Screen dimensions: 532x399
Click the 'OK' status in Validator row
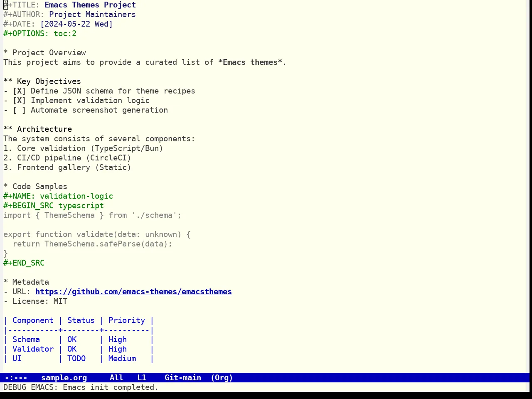[x=72, y=349]
